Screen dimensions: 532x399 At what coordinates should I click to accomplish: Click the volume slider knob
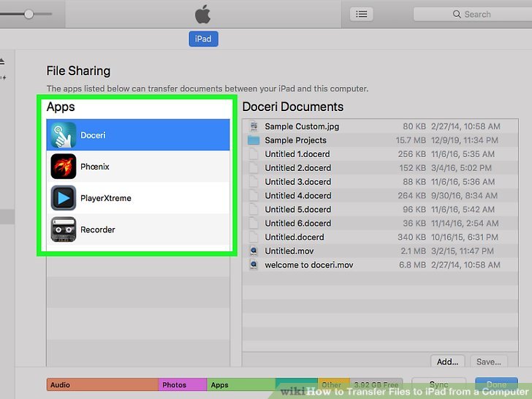pos(28,14)
